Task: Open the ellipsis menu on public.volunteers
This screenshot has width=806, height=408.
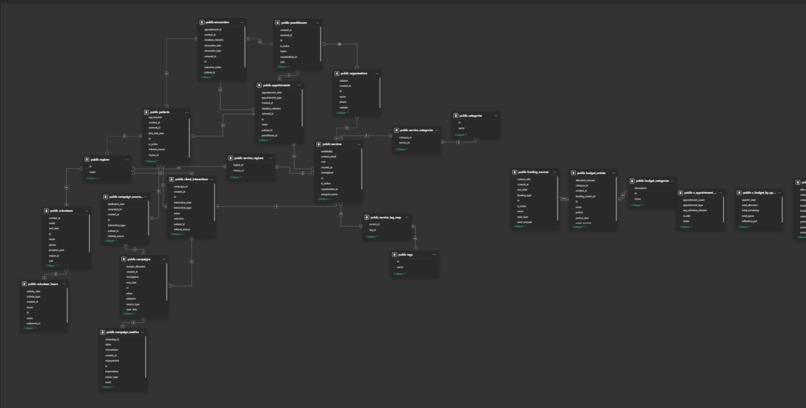Action: pyautogui.click(x=85, y=211)
